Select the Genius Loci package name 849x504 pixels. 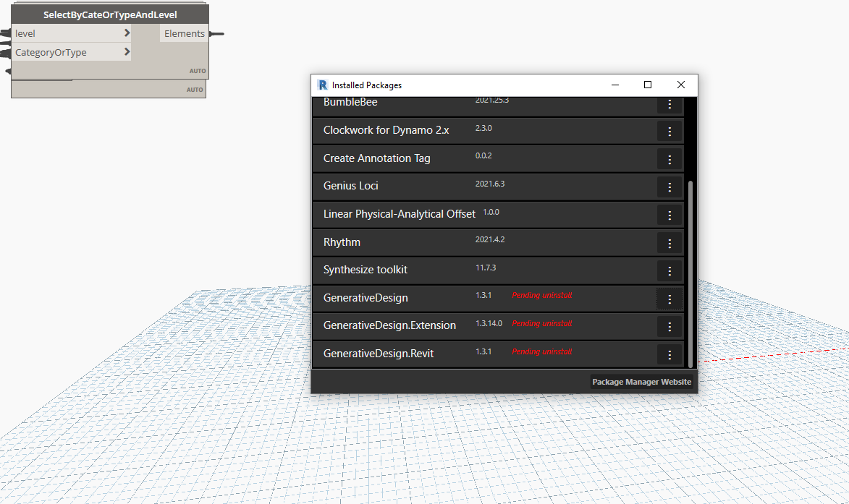click(x=351, y=186)
